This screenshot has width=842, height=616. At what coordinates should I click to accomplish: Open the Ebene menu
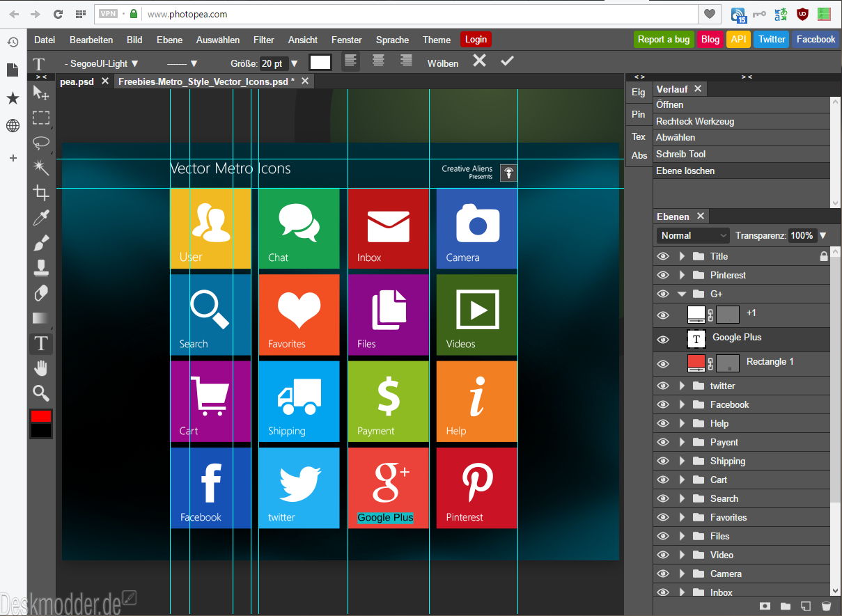169,40
